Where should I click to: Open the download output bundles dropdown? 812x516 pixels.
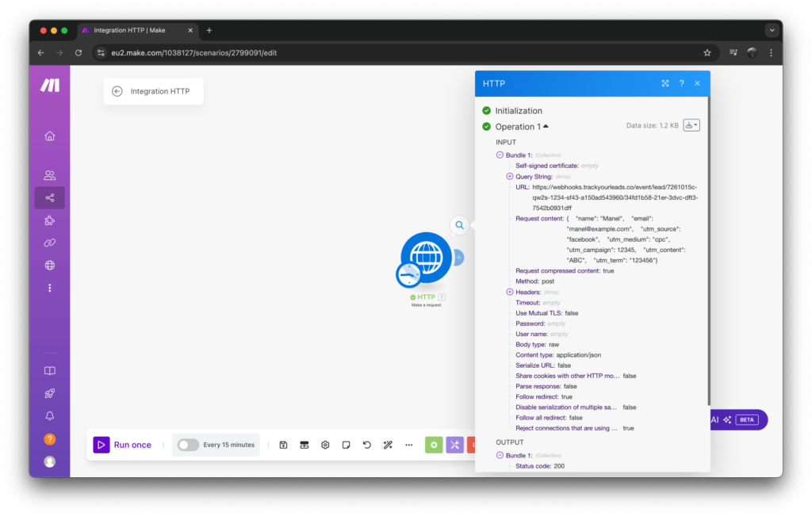691,125
